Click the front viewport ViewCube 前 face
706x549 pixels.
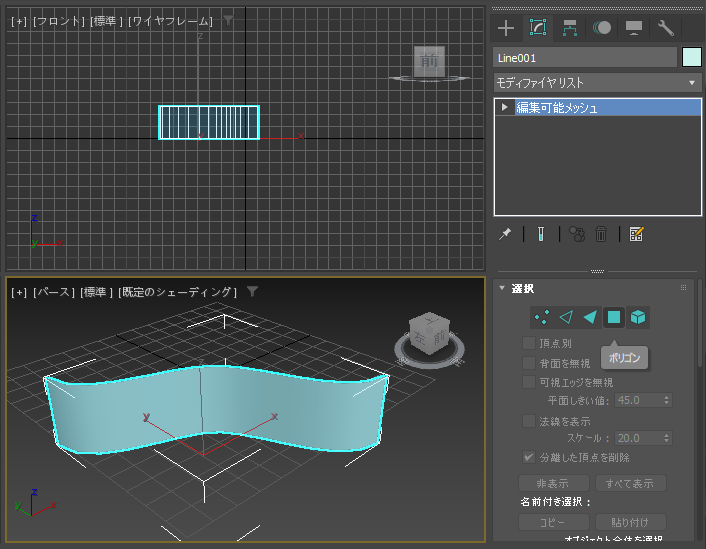[x=430, y=61]
